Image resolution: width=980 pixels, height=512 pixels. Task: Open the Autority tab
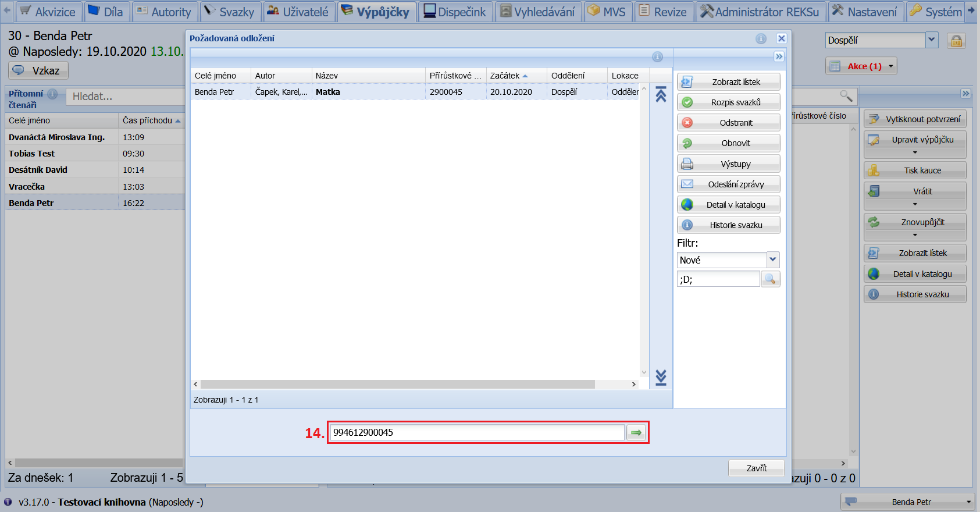pyautogui.click(x=164, y=12)
